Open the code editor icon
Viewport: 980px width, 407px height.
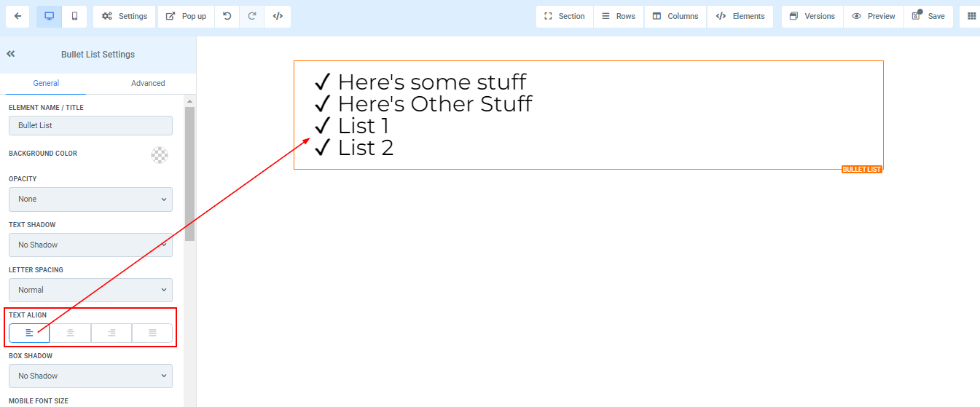click(x=278, y=16)
